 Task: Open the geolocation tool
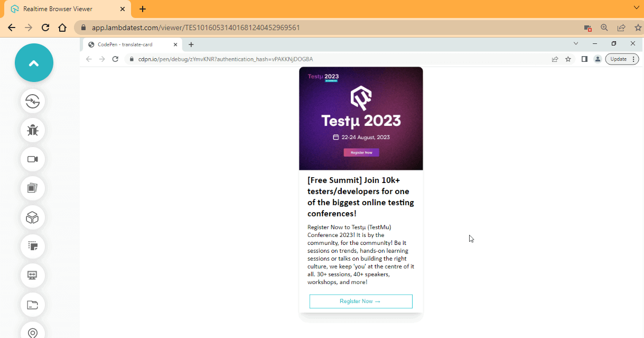pos(33,332)
